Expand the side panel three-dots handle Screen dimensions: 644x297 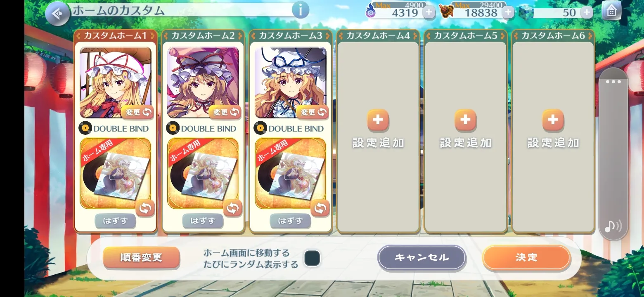[613, 82]
